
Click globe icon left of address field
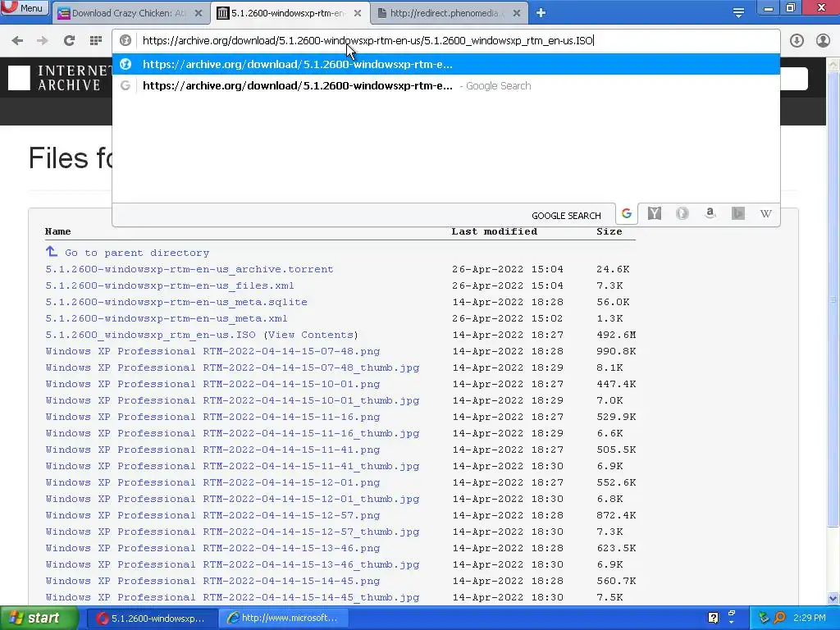pyautogui.click(x=126, y=41)
